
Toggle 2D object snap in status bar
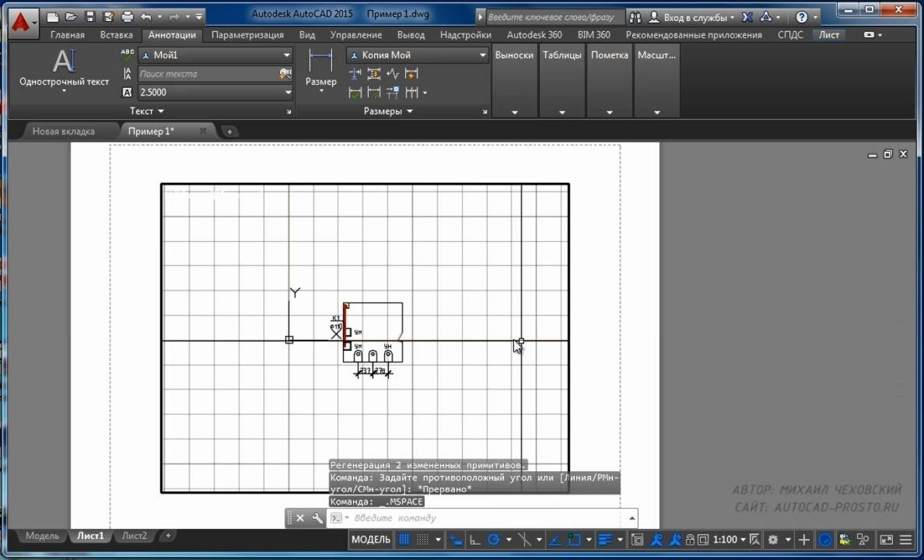pos(574,539)
